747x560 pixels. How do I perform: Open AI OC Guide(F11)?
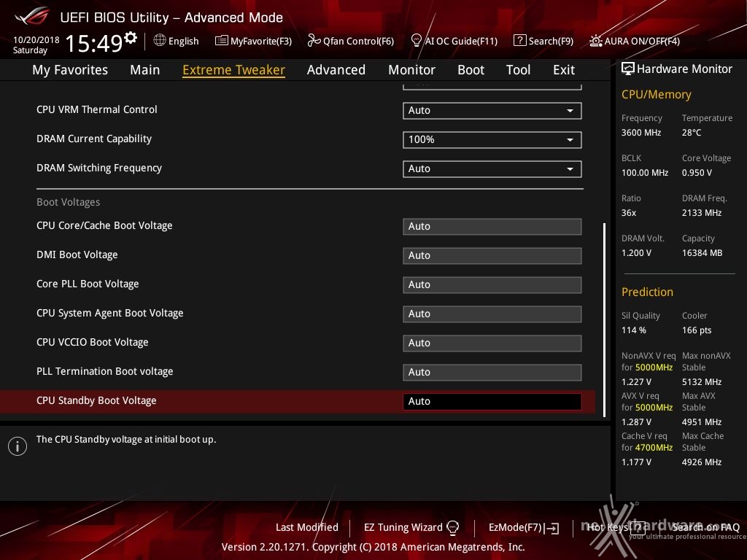coord(461,41)
